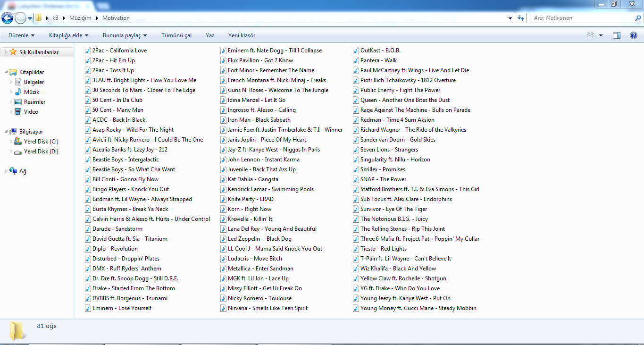The image size is (644, 345).
Task: Toggle the preview pane icon
Action: pyautogui.click(x=617, y=35)
